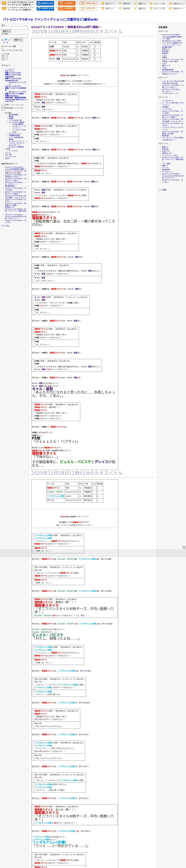Open 雑談室 board link
The width and height of the screenshot is (186, 868).
pos(11,117)
